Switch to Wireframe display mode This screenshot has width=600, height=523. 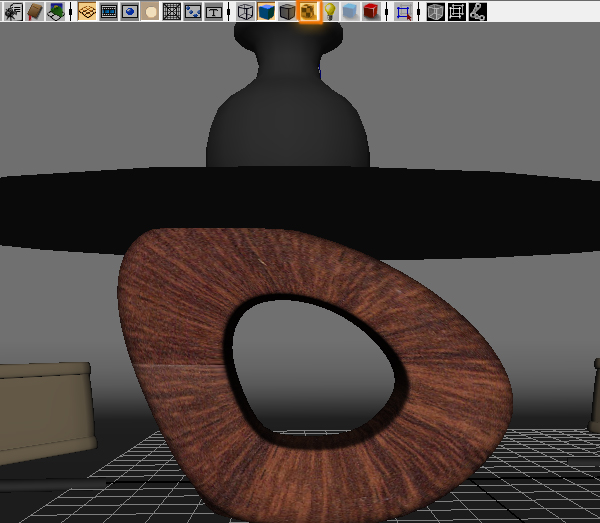(x=245, y=11)
